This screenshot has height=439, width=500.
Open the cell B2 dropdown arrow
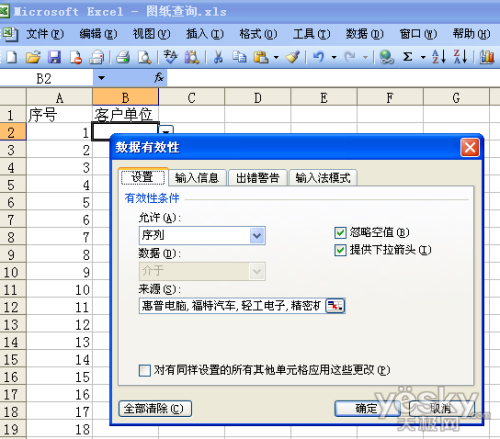click(x=166, y=131)
